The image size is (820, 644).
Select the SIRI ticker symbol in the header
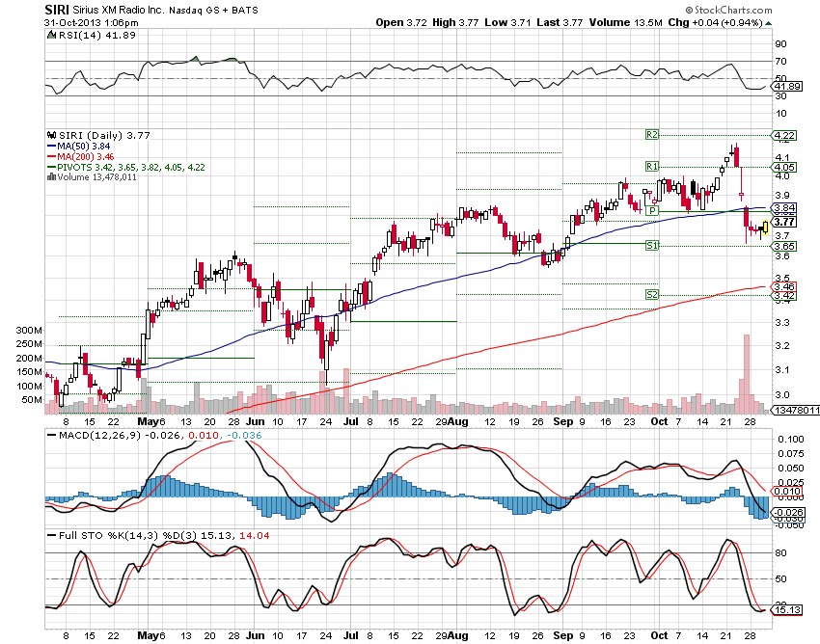(57, 10)
